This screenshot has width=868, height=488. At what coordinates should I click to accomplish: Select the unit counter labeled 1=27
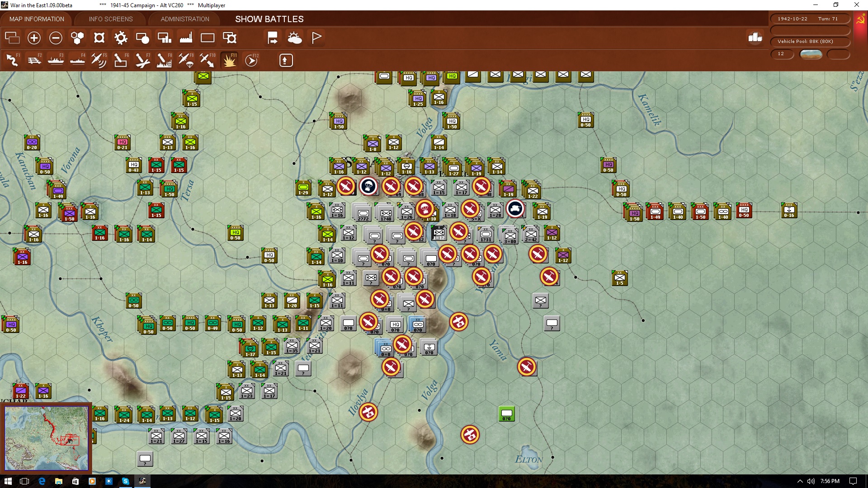179,436
